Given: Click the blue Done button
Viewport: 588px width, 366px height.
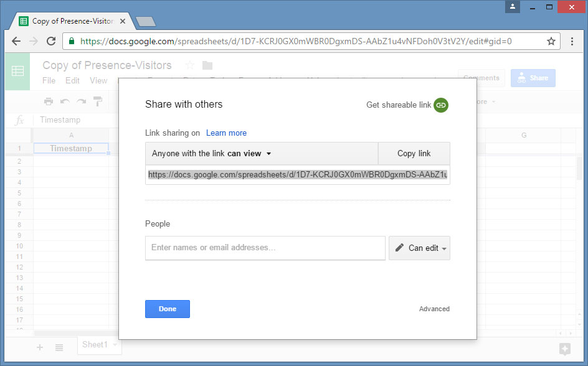Looking at the screenshot, I should 168,309.
